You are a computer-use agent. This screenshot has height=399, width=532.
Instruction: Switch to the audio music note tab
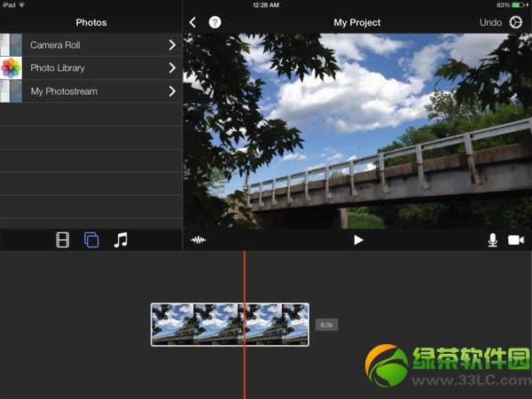click(121, 239)
